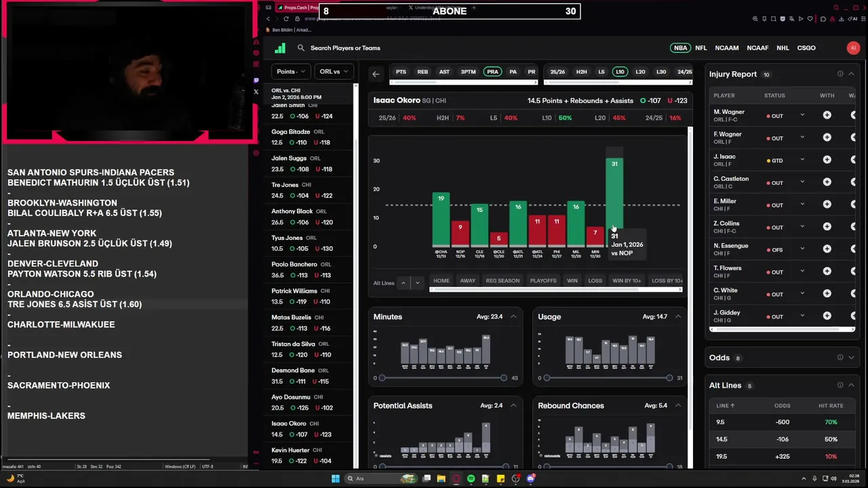The width and height of the screenshot is (868, 488).
Task: Open Opera browser from the taskbar
Action: [456, 479]
